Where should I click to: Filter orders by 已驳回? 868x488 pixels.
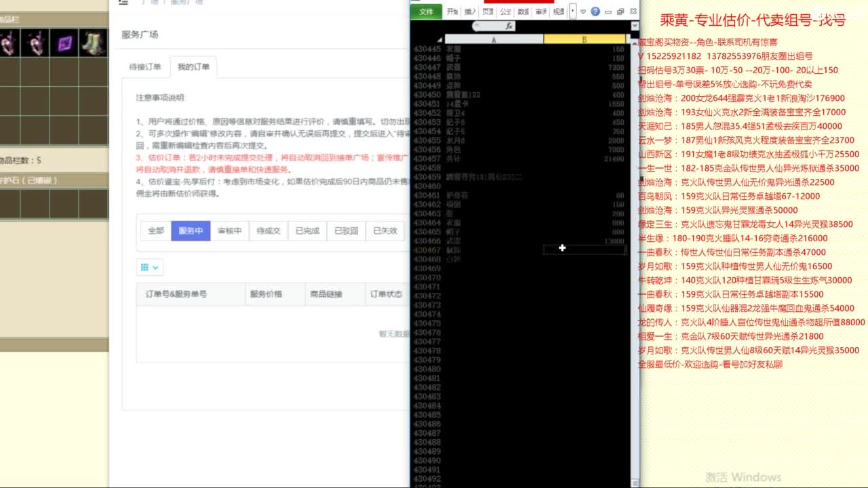coord(346,230)
